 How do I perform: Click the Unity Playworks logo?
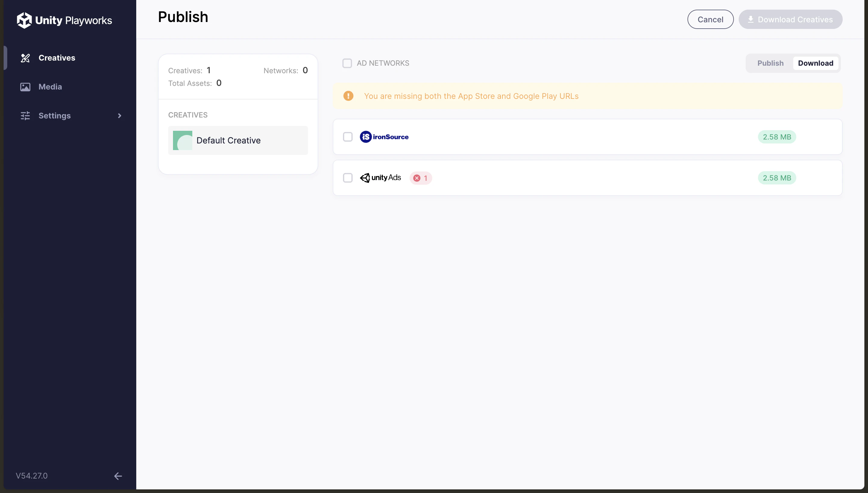[64, 20]
